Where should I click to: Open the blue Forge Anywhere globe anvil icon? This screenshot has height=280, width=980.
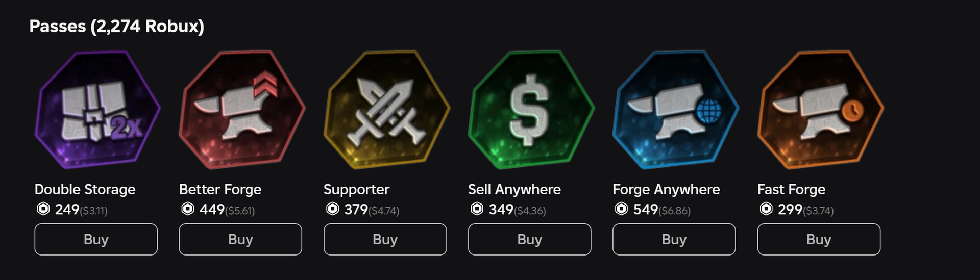coord(675,110)
